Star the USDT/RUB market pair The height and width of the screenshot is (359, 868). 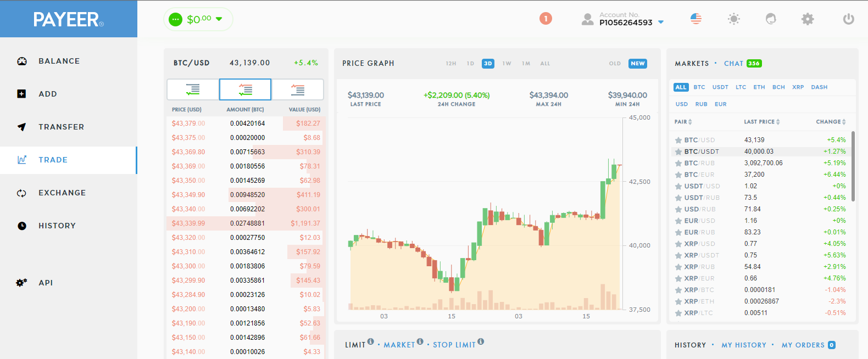(x=678, y=198)
